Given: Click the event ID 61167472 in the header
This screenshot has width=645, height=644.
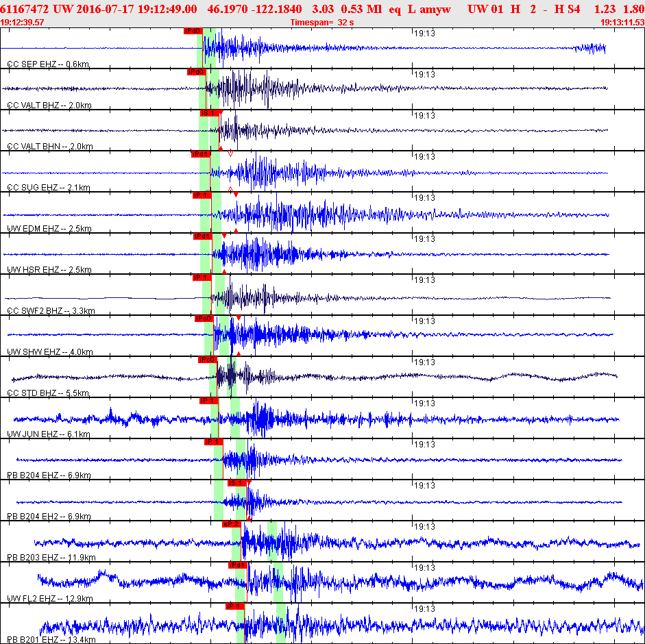Looking at the screenshot, I should (25, 9).
